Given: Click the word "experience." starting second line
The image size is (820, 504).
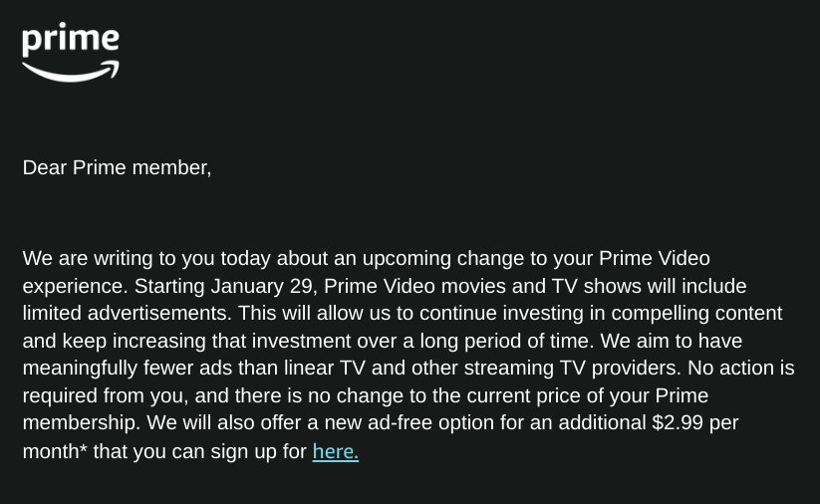Looking at the screenshot, I should pos(76,286).
